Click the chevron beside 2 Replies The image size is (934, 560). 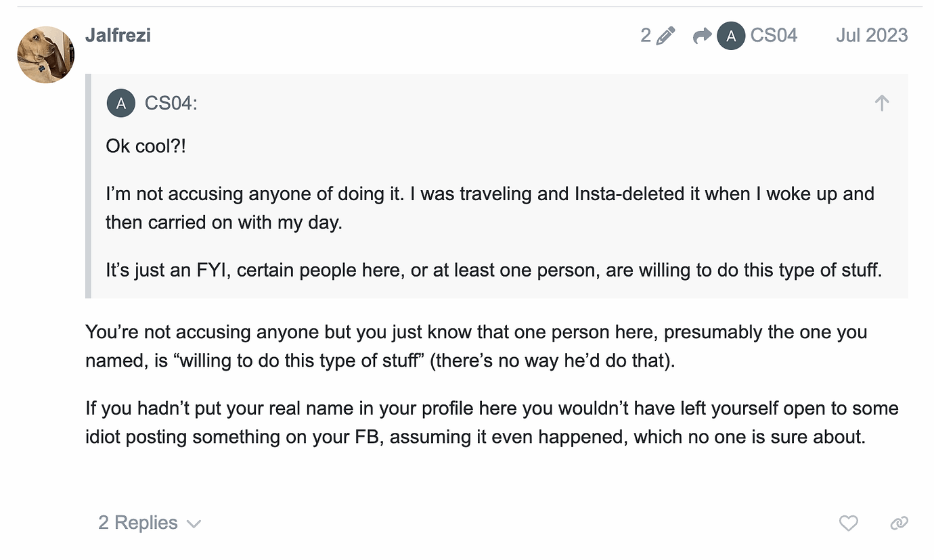[x=194, y=524]
